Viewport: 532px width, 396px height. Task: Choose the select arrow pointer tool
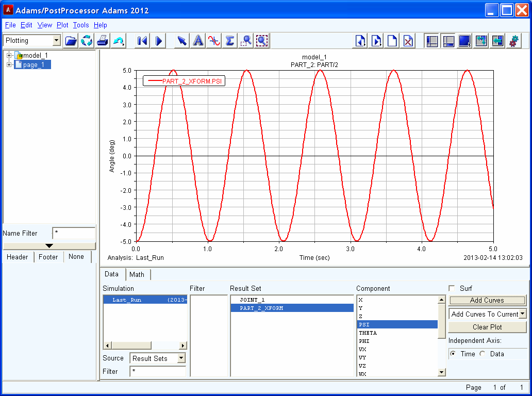(x=182, y=41)
